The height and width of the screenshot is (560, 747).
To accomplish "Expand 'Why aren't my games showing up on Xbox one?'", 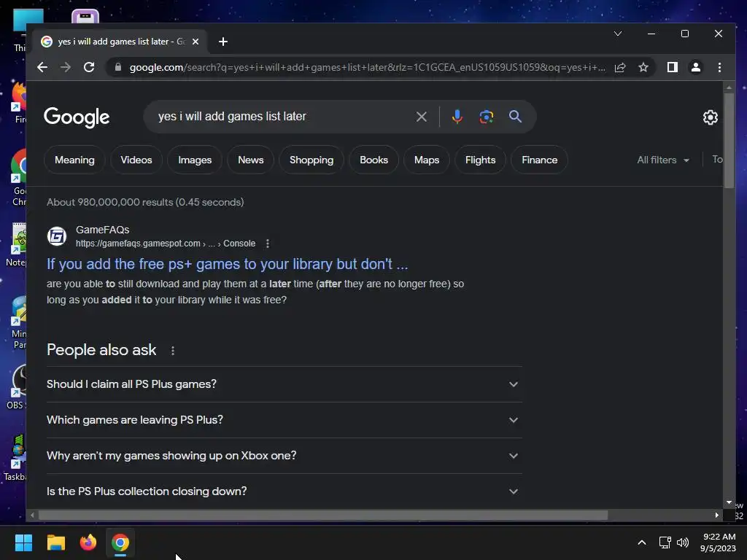I will pos(285,456).
